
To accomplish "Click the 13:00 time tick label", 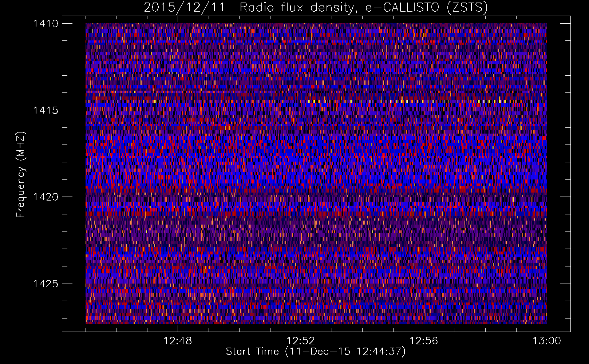I will (547, 341).
